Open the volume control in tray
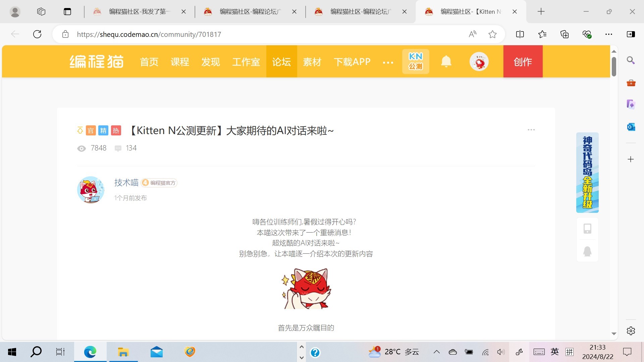This screenshot has width=644, height=362. 501,352
